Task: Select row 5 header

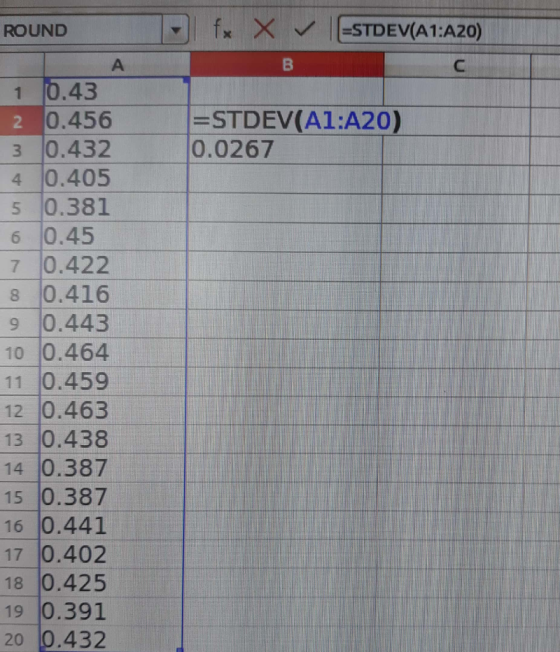Action: pos(20,208)
